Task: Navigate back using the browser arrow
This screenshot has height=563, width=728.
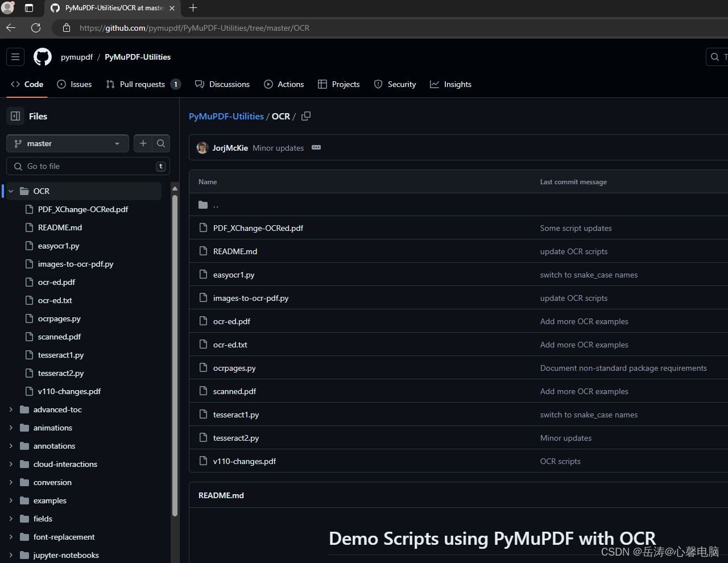Action: tap(10, 27)
